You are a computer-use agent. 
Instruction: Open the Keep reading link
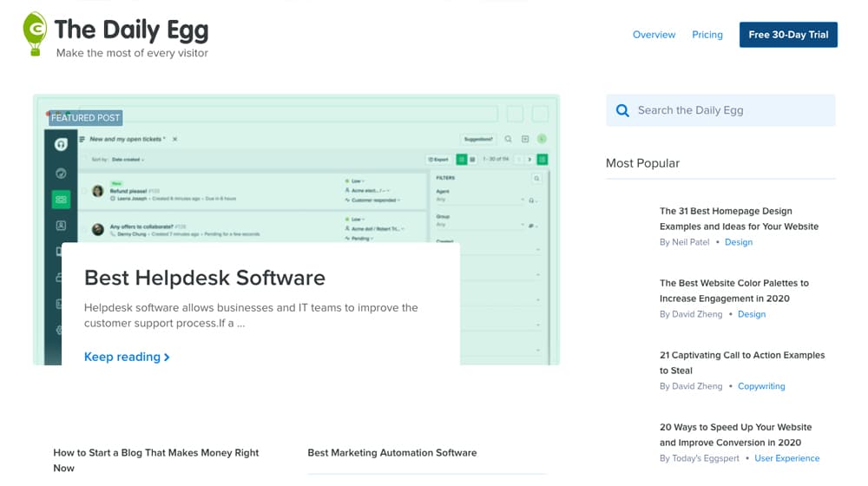point(127,357)
